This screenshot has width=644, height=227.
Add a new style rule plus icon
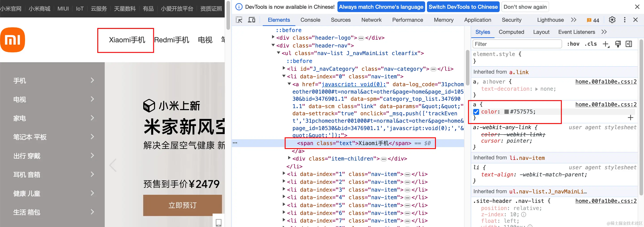pyautogui.click(x=606, y=44)
